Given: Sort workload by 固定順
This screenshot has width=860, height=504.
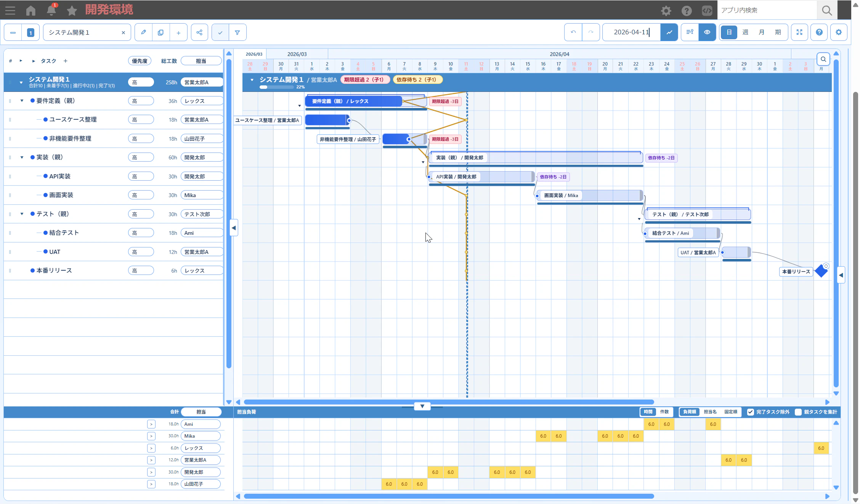Looking at the screenshot, I should coord(731,412).
